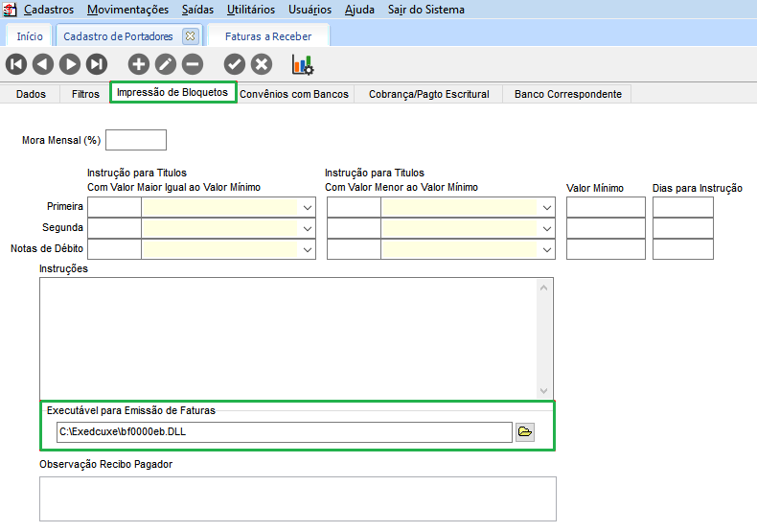Expand Segunda instruction dropdown for menor valor
The image size is (757, 532).
tap(546, 228)
